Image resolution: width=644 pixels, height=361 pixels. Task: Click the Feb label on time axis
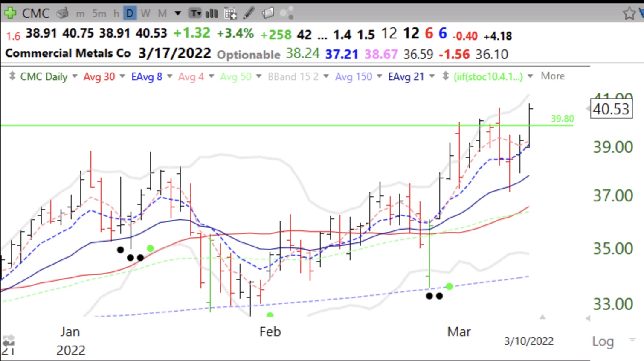[270, 332]
